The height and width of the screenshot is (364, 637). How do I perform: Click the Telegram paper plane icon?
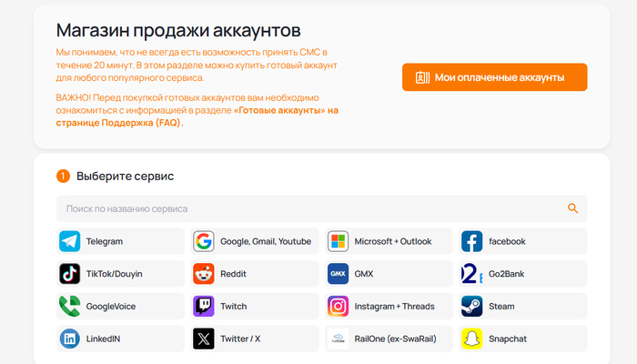70,241
